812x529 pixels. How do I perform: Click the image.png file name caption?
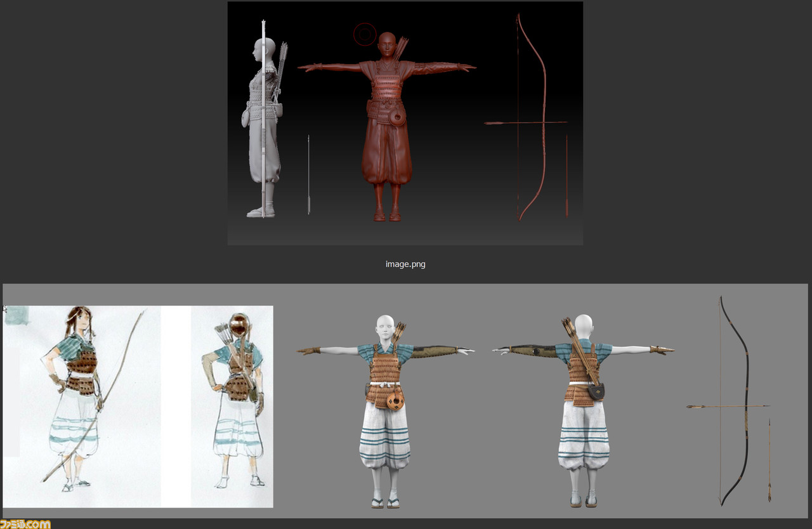click(x=405, y=264)
